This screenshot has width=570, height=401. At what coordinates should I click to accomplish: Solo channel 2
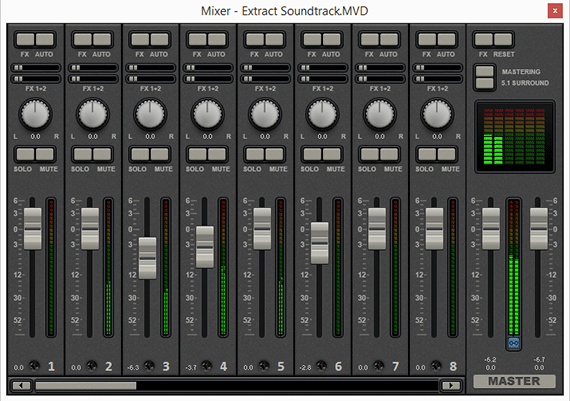83,154
